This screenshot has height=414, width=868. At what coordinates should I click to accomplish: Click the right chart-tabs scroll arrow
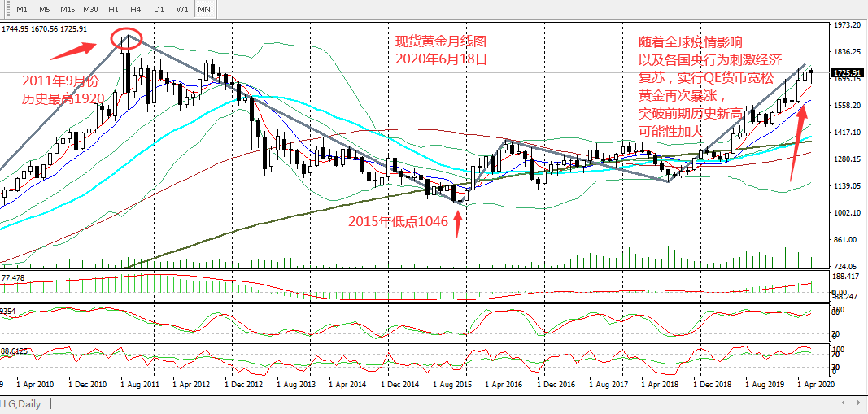[857, 403]
